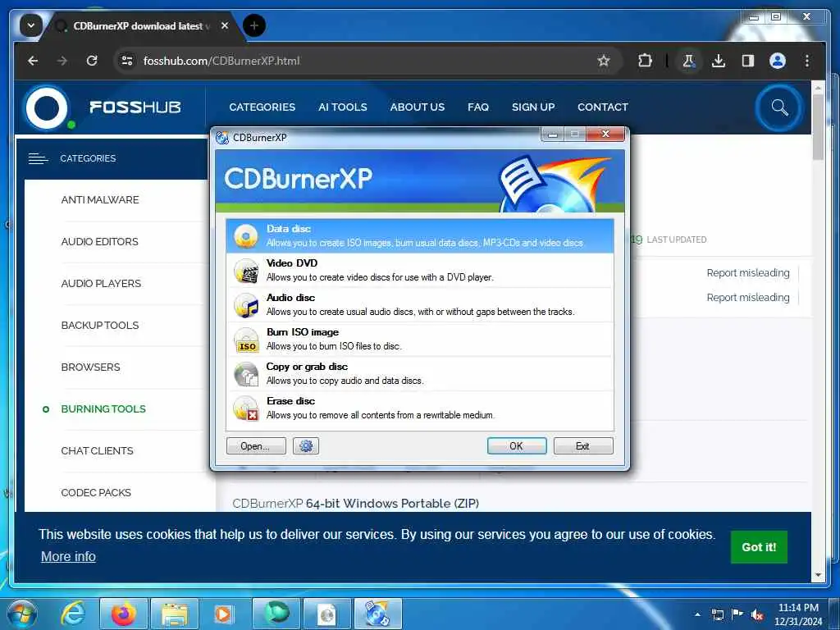This screenshot has height=630, width=840.
Task: Open the tab search dropdown chevron
Action: click(31, 25)
